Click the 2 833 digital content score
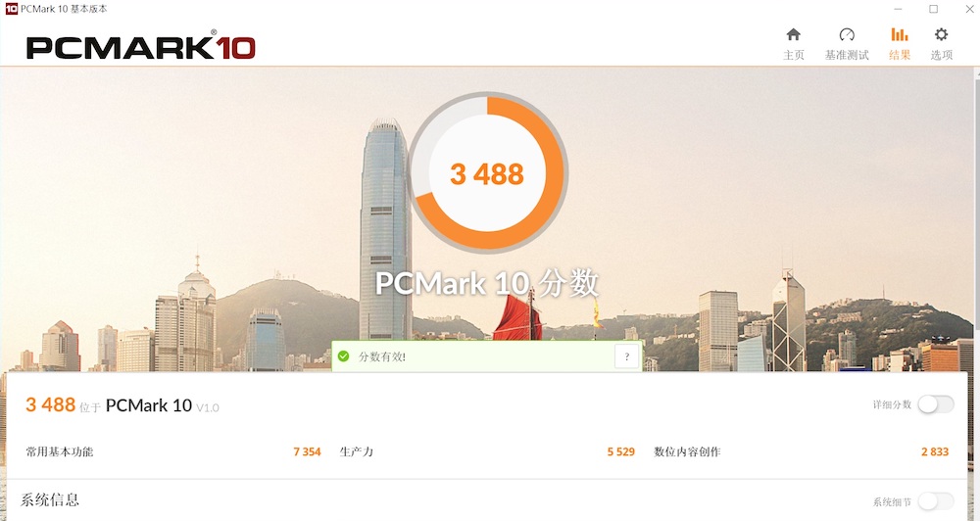 934,451
